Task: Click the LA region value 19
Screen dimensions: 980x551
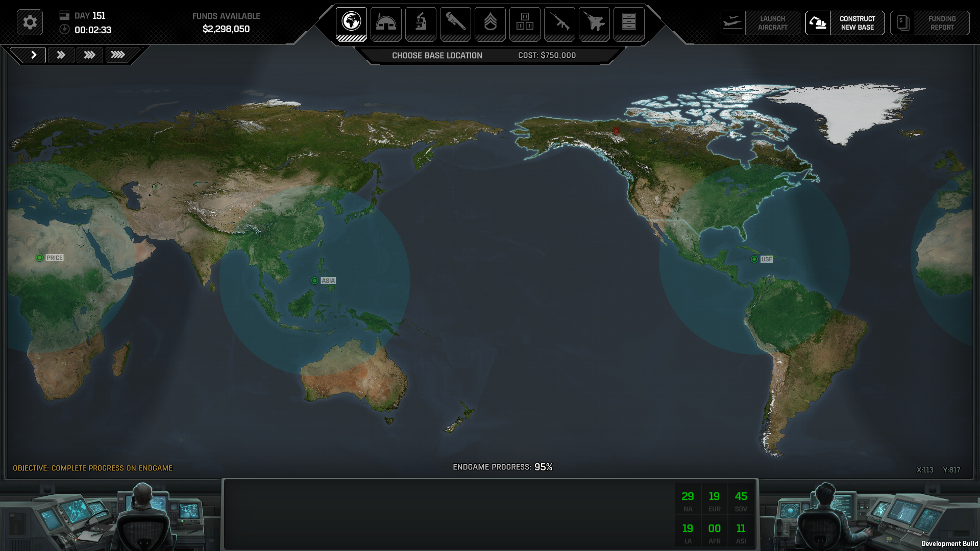Action: click(x=688, y=529)
